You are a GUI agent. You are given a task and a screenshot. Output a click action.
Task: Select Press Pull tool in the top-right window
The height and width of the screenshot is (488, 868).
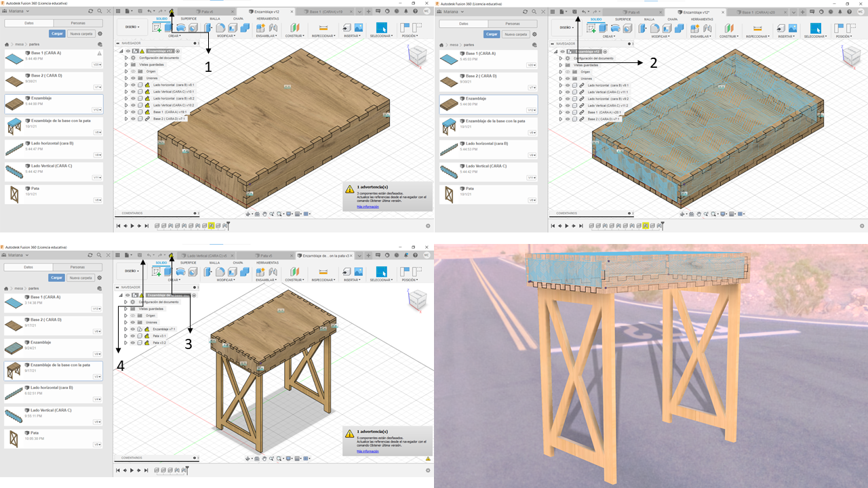642,28
